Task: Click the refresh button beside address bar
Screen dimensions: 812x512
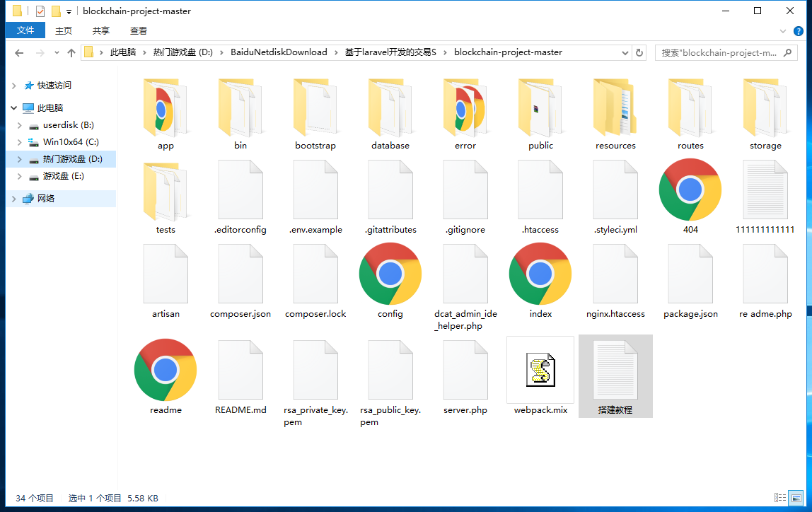Action: 639,52
